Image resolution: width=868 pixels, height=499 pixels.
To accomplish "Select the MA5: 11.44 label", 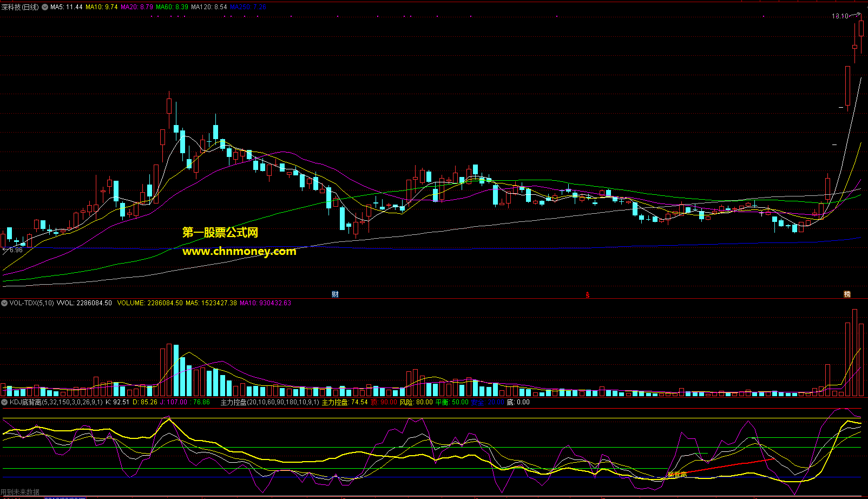I will (67, 7).
